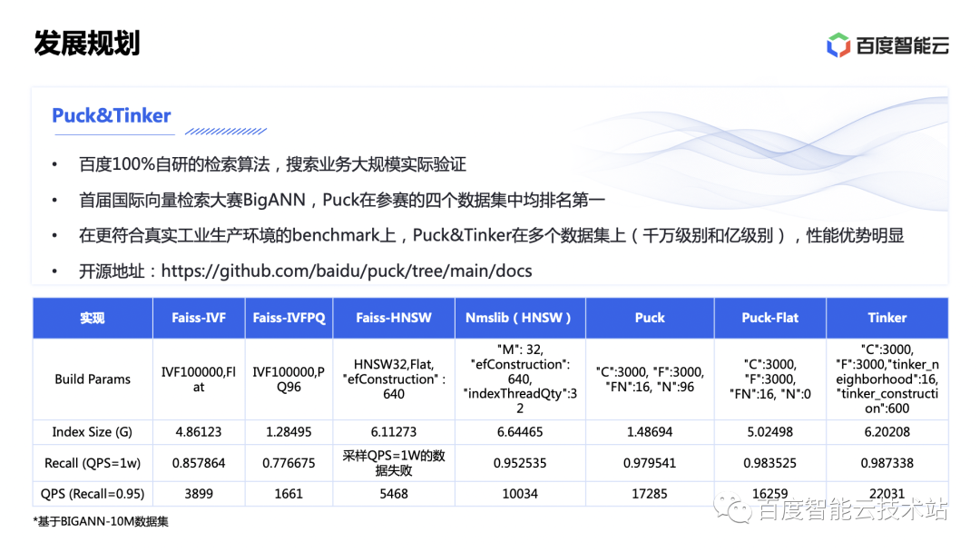Select the BigANN competition bullet line

click(342, 200)
